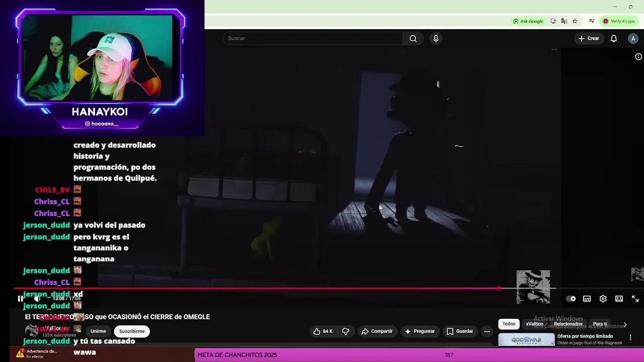Click the Crear button

[589, 38]
